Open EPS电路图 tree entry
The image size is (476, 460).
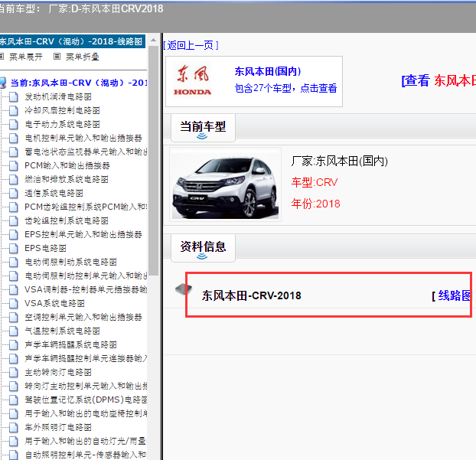pyautogui.click(x=46, y=249)
